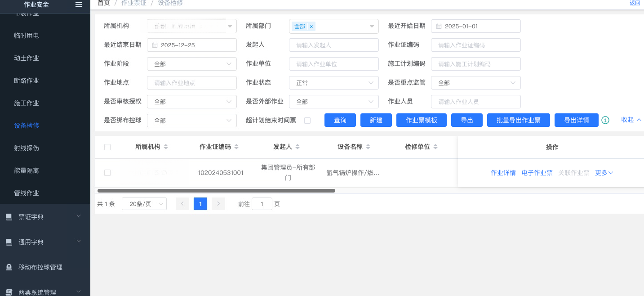Open 射线探伤 in the sidebar menu
Screen dimensions: 644x296
pos(27,148)
